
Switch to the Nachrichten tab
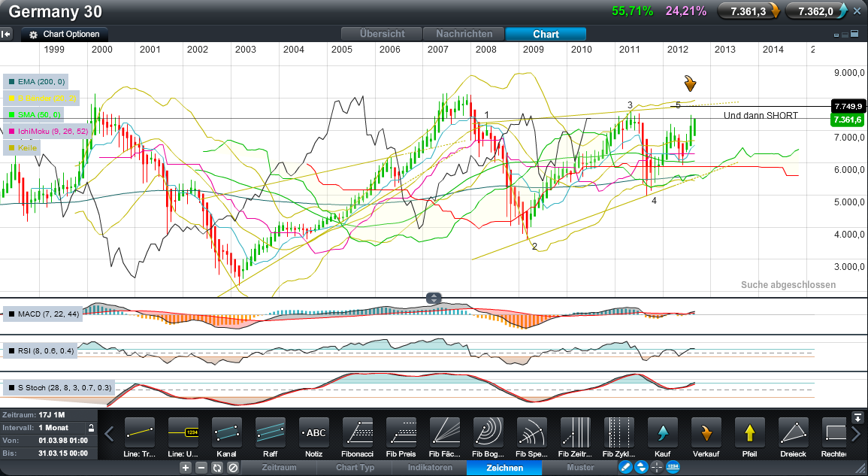coord(464,34)
